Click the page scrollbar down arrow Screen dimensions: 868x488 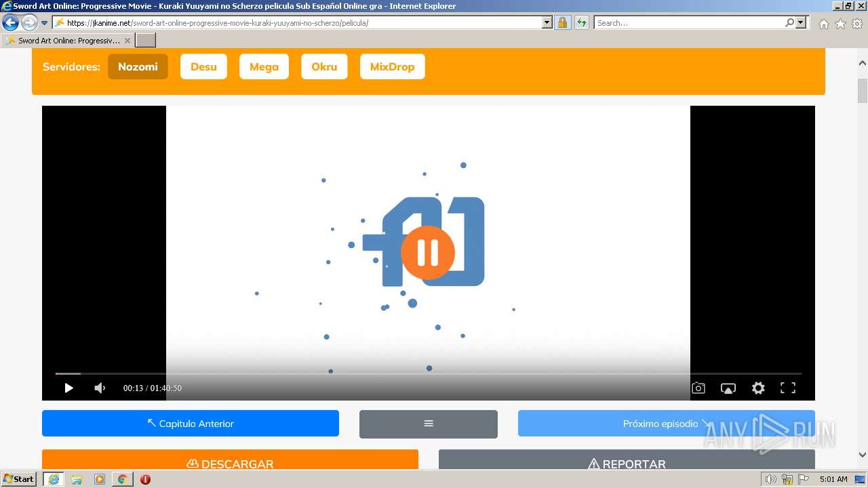pyautogui.click(x=863, y=455)
